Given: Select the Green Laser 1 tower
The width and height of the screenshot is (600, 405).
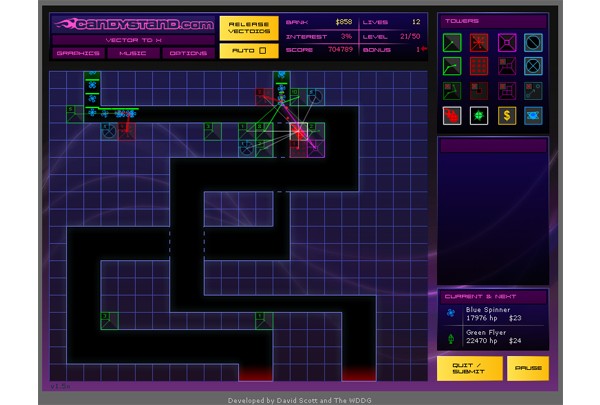Looking at the screenshot, I should pyautogui.click(x=452, y=42).
